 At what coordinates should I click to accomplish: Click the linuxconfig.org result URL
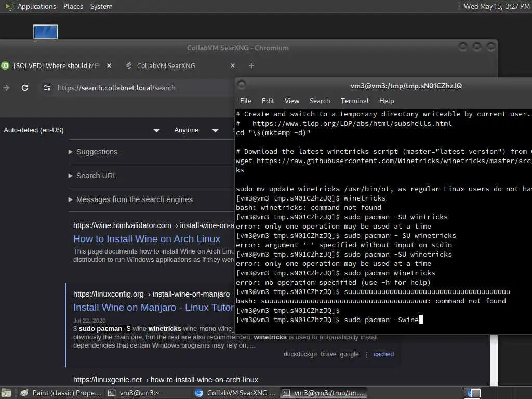click(x=151, y=294)
